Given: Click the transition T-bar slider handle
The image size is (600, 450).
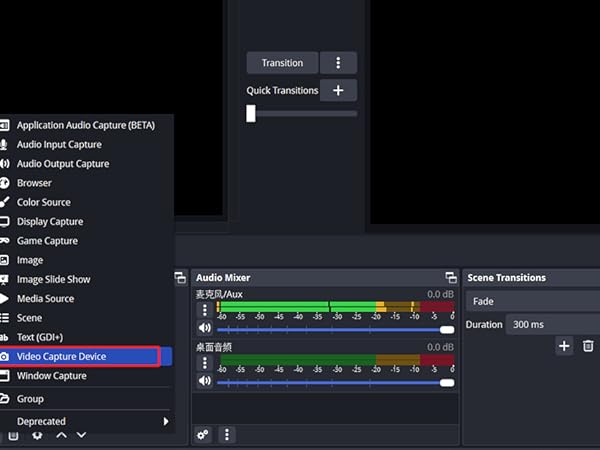Looking at the screenshot, I should coord(251,113).
